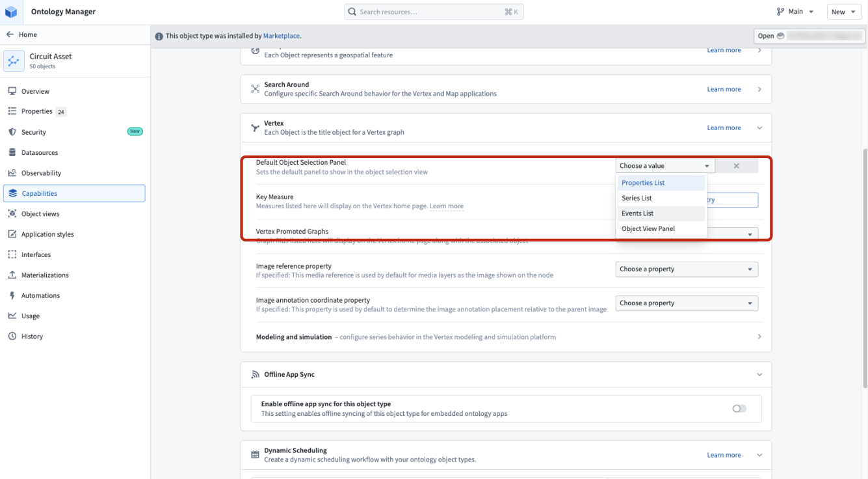Open the Image reference property dropdown
This screenshot has height=479, width=868.
click(687, 269)
